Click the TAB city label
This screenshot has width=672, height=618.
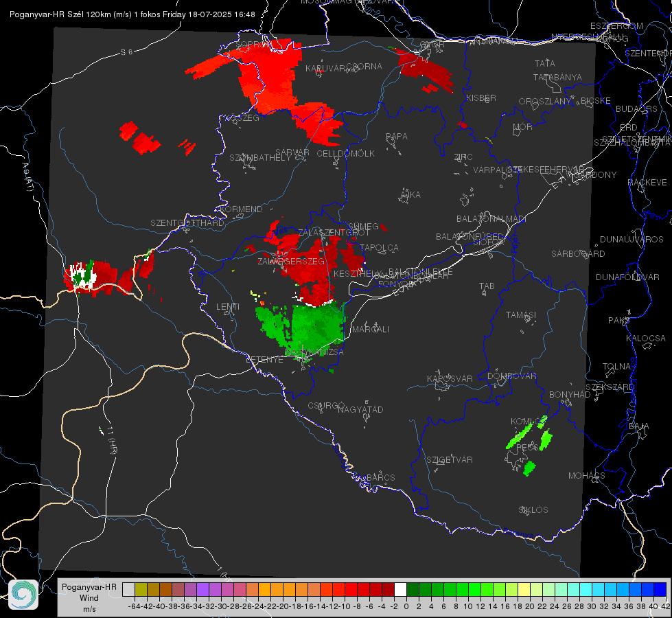[x=487, y=286]
